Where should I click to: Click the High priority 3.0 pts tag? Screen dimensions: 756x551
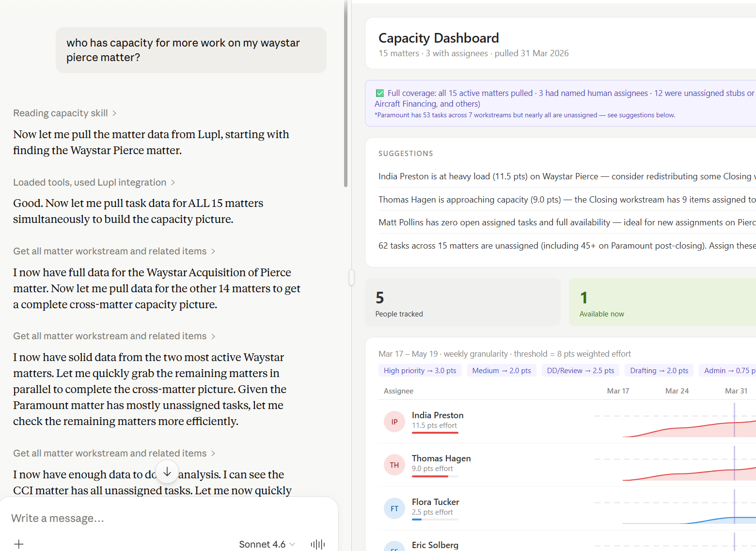tap(420, 370)
